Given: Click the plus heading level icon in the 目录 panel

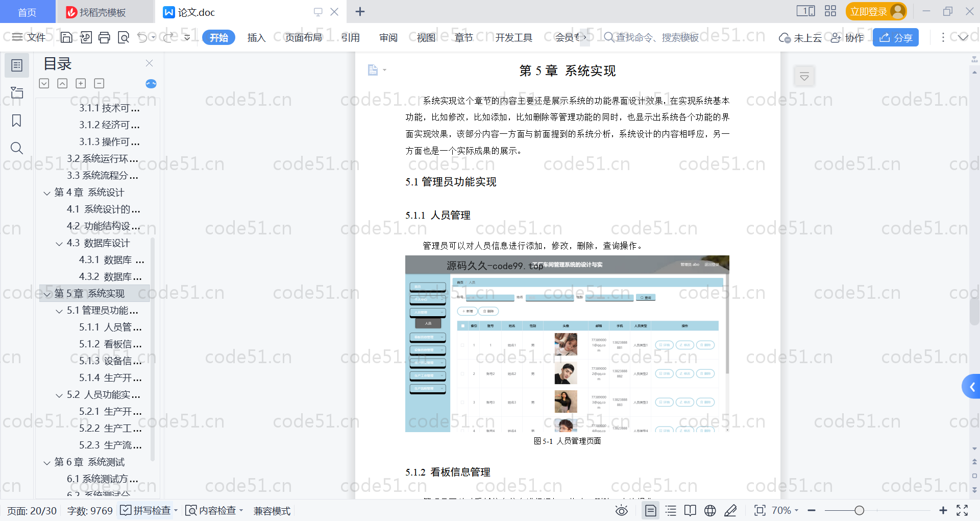Looking at the screenshot, I should pos(81,83).
